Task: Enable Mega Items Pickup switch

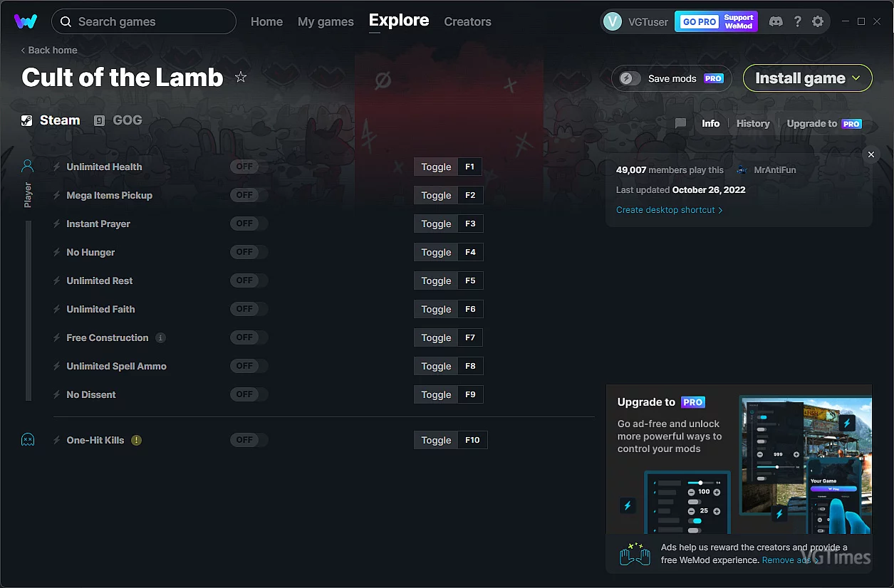Action: pos(249,195)
